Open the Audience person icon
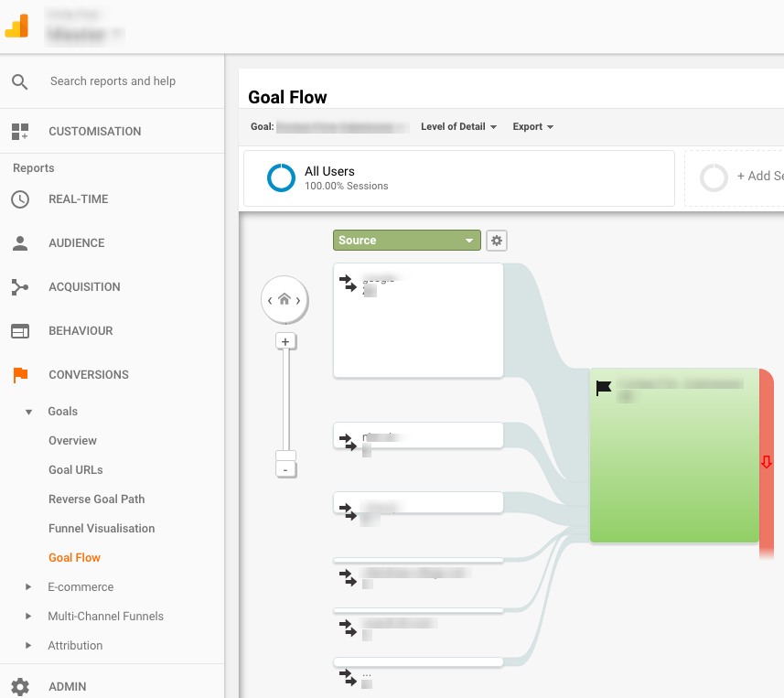784x698 pixels. pyautogui.click(x=20, y=242)
